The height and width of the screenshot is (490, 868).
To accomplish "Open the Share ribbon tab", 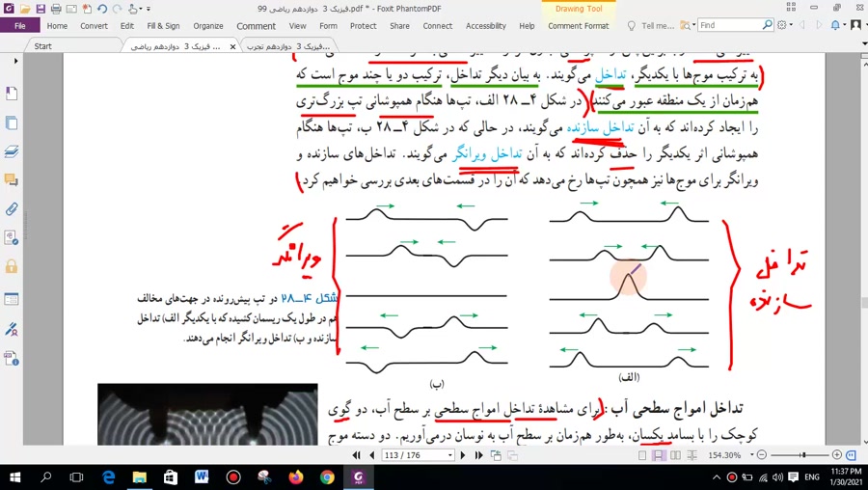I will tap(399, 25).
